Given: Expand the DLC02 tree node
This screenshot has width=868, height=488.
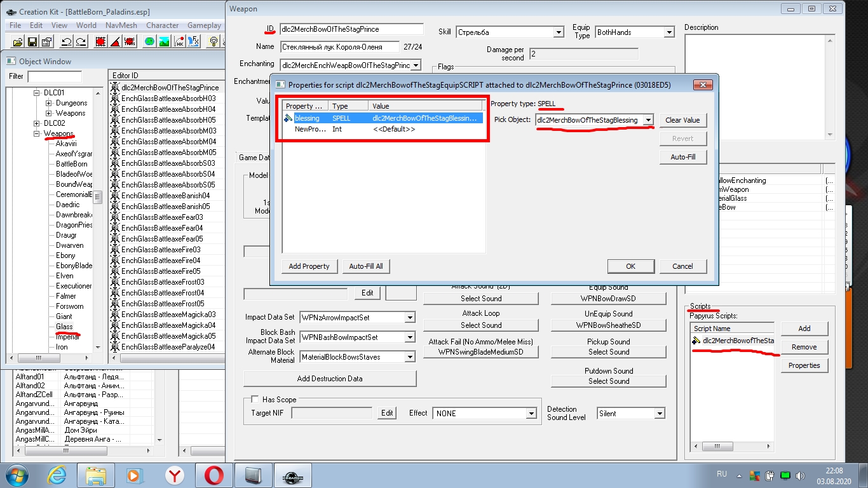Looking at the screenshot, I should pos(37,123).
